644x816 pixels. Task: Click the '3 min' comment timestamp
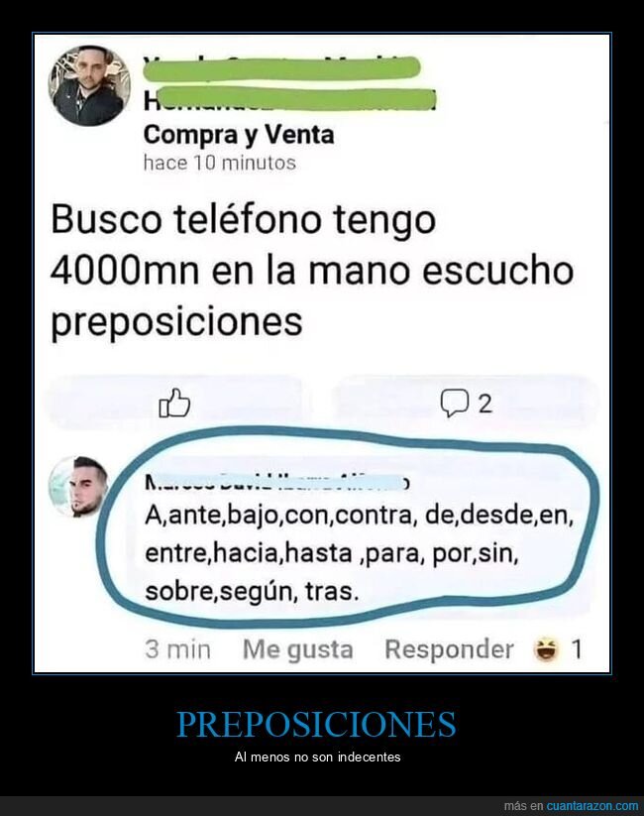click(x=178, y=649)
